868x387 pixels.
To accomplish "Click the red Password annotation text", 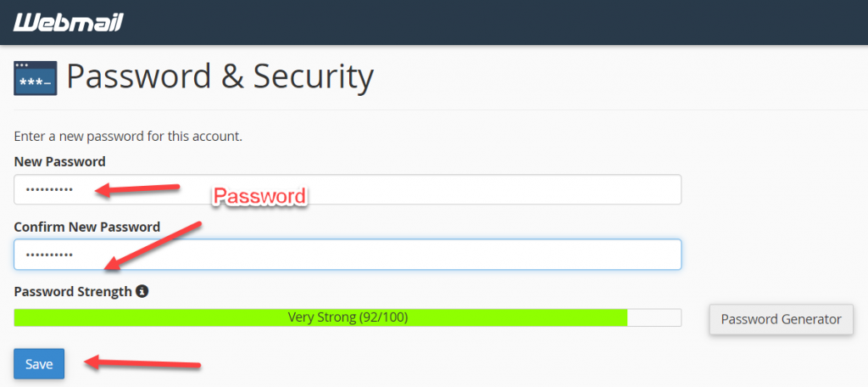I will 259,196.
